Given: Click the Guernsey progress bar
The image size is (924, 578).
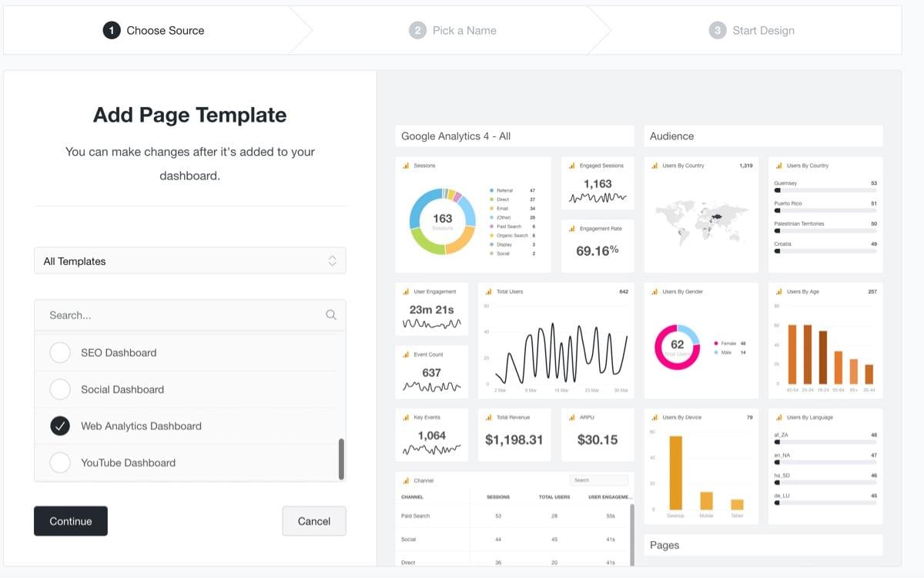Looking at the screenshot, I should [x=825, y=190].
